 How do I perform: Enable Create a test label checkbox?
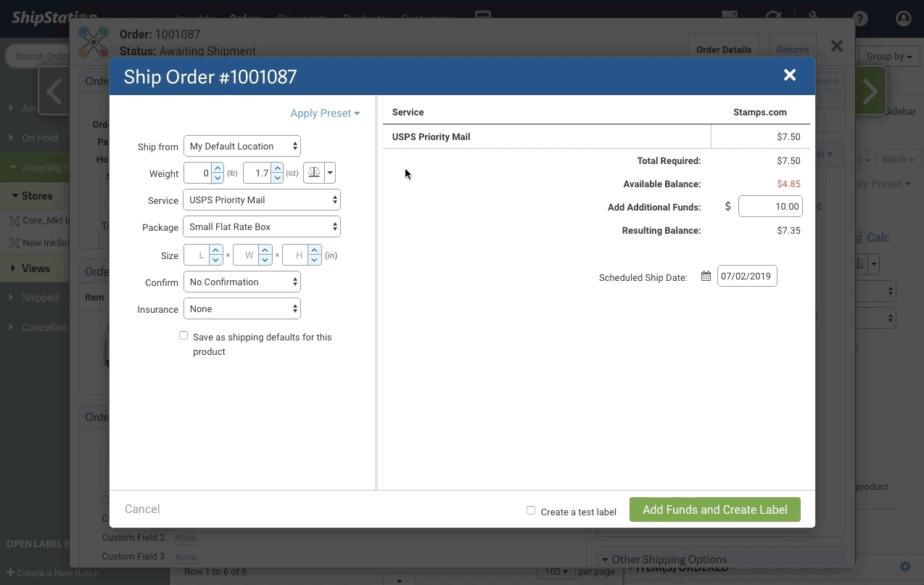point(531,510)
